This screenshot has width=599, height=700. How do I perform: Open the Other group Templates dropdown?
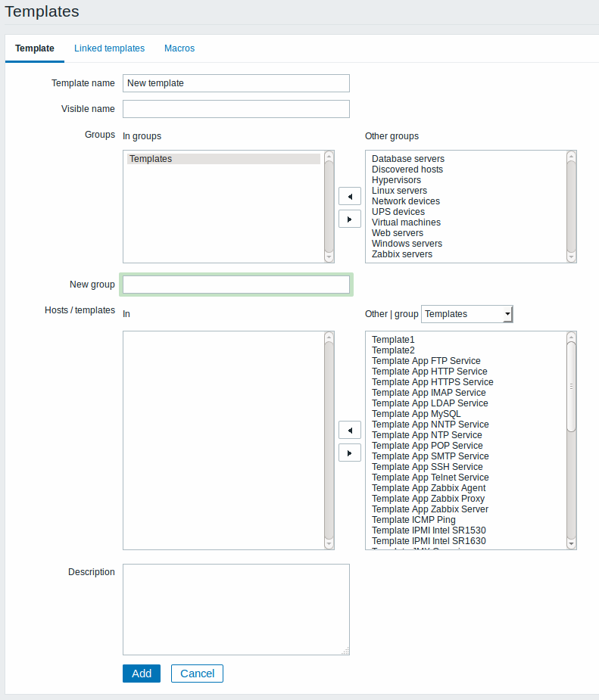(x=466, y=314)
